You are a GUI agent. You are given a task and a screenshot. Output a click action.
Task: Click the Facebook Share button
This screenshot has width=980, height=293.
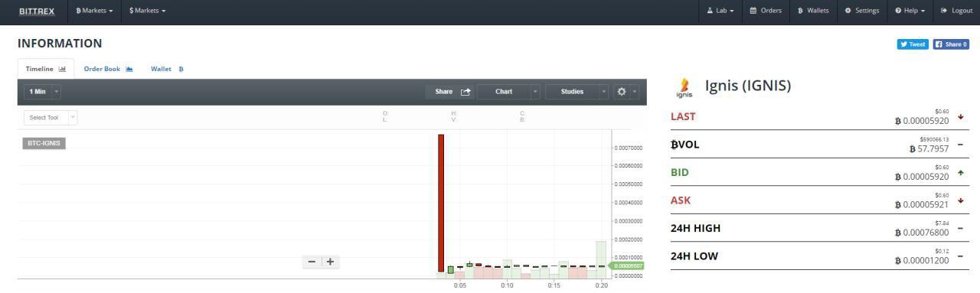pyautogui.click(x=951, y=44)
